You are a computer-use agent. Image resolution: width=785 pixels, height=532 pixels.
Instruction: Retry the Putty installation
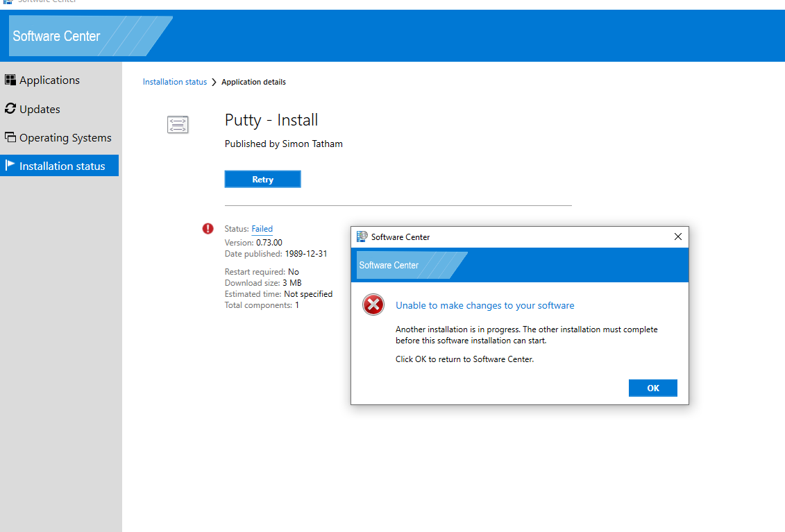pos(263,179)
